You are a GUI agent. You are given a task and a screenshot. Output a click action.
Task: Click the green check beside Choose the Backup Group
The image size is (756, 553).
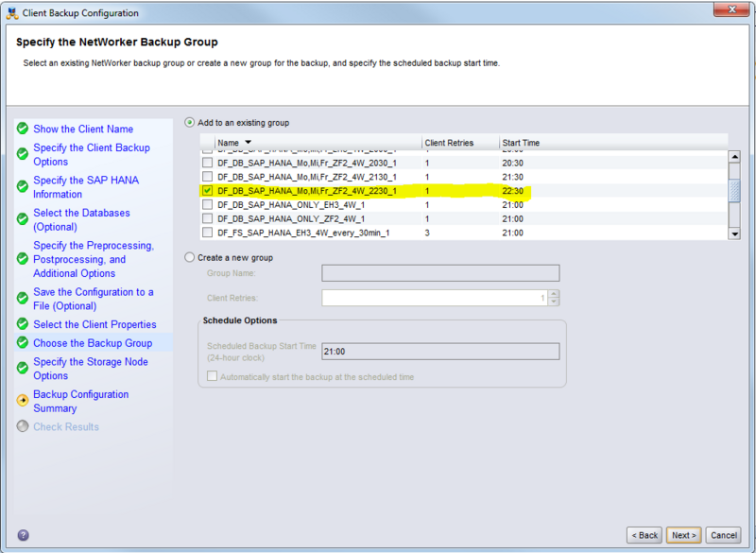[x=23, y=343]
